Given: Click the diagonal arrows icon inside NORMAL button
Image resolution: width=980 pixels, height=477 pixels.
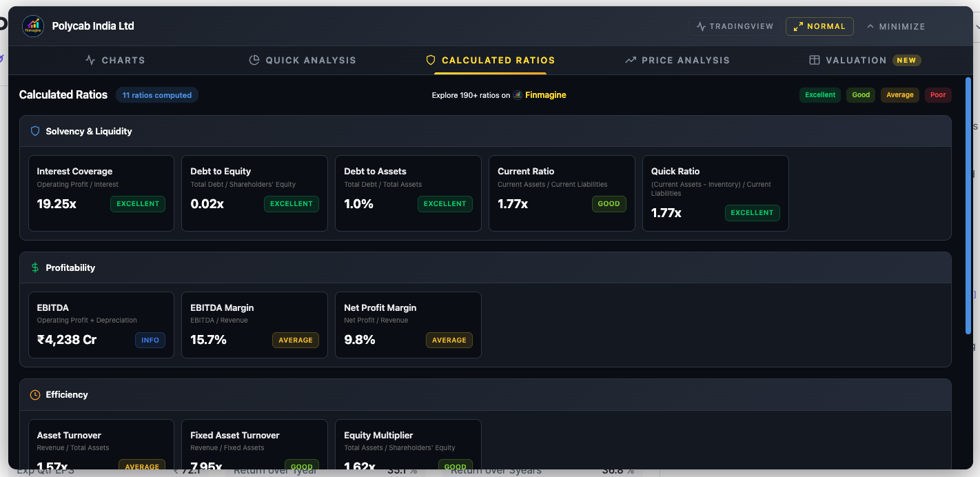Looking at the screenshot, I should pos(799,26).
